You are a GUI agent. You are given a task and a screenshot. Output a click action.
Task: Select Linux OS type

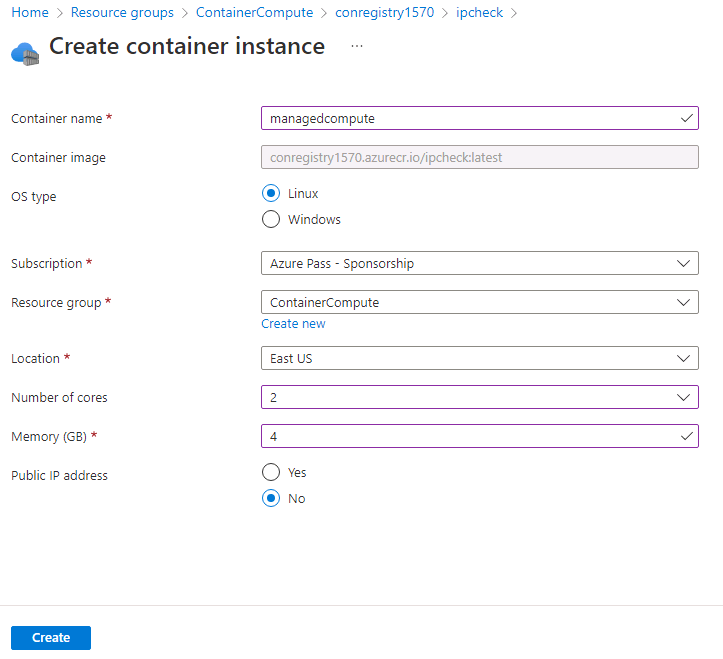(x=271, y=193)
